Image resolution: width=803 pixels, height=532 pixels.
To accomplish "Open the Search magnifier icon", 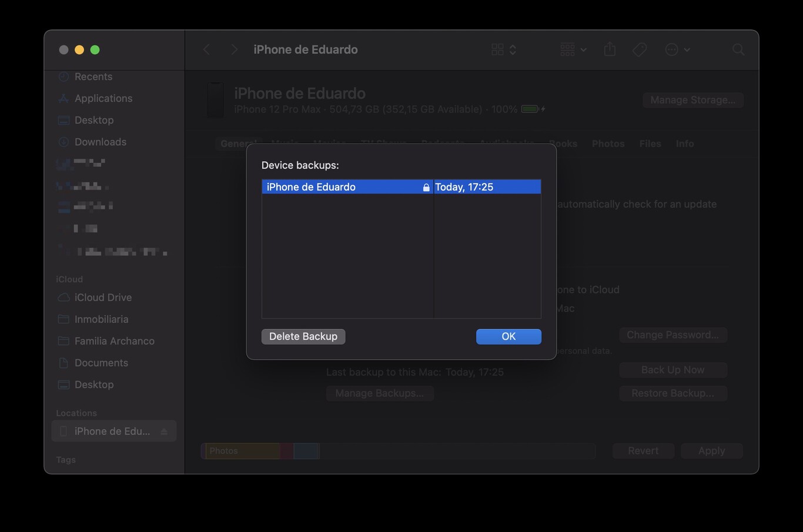I will [x=738, y=50].
